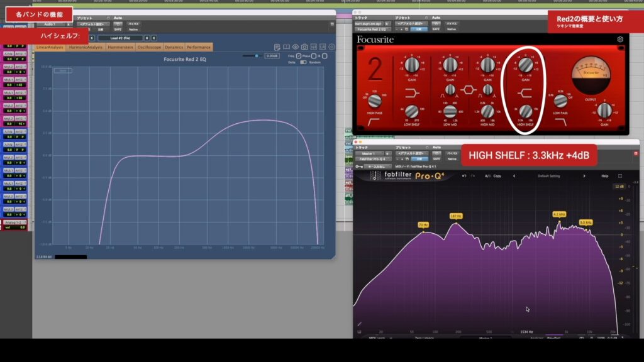
Task: Click the Pro-Q A/B button
Action: click(487, 176)
